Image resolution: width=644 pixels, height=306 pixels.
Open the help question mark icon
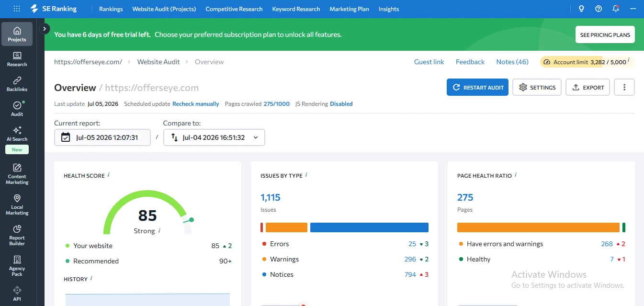pos(599,9)
